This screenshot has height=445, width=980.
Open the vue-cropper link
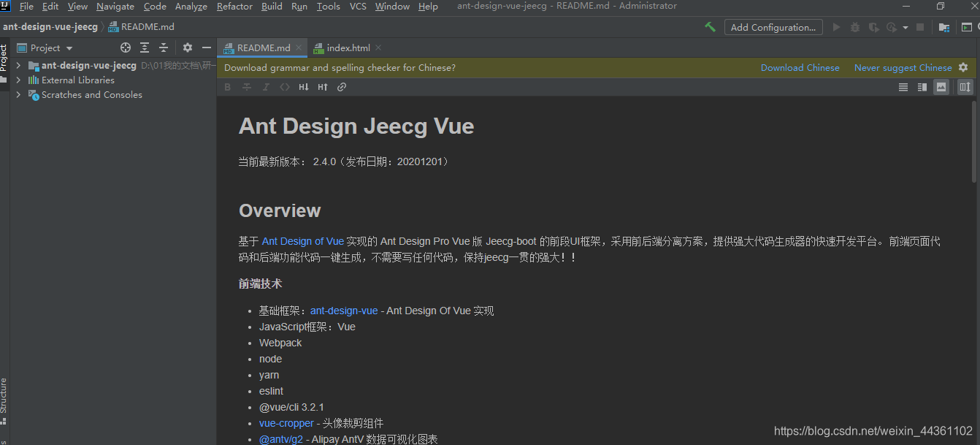tap(286, 423)
